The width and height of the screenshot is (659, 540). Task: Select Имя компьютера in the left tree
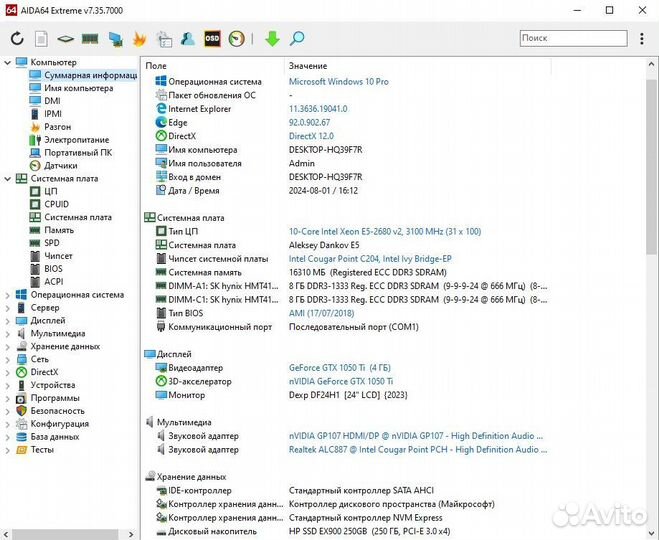79,88
